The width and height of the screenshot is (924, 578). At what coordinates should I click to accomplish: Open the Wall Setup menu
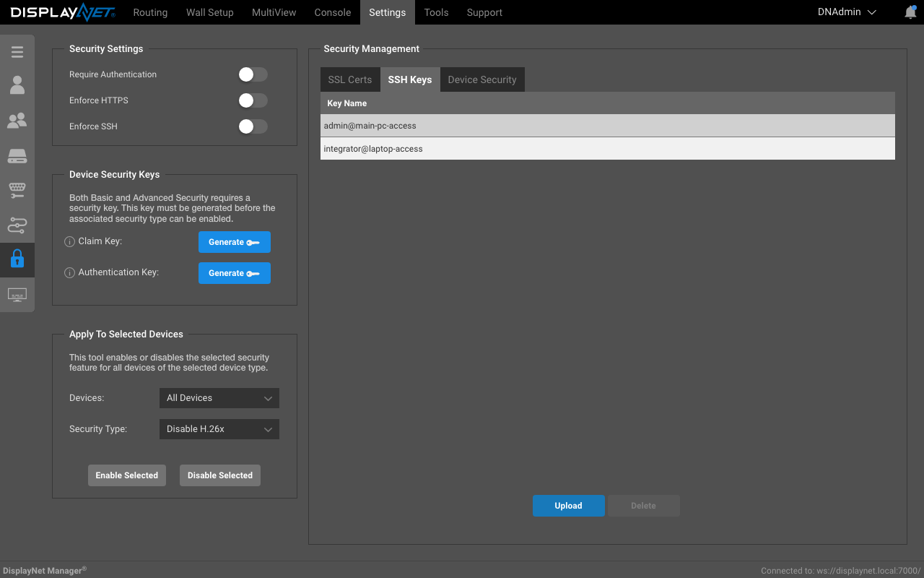coord(210,12)
